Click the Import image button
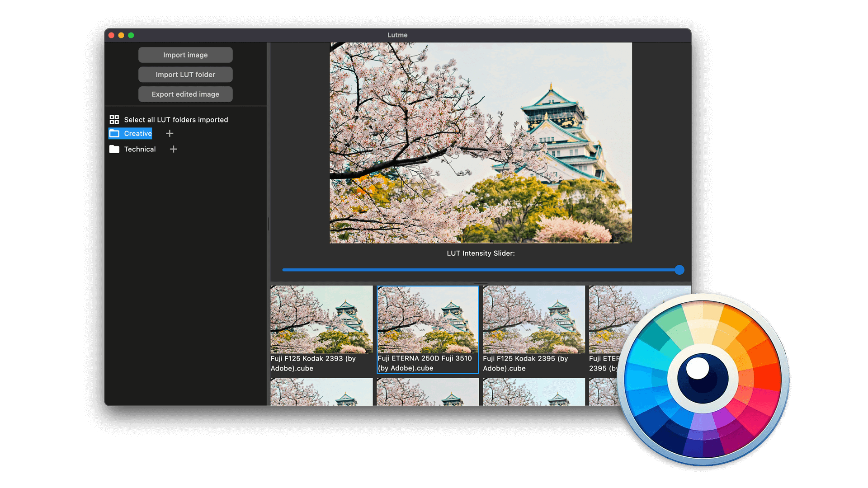 click(185, 55)
